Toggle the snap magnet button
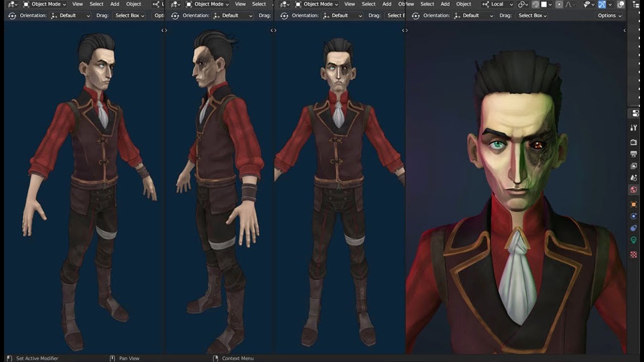The height and width of the screenshot is (362, 644). click(536, 4)
